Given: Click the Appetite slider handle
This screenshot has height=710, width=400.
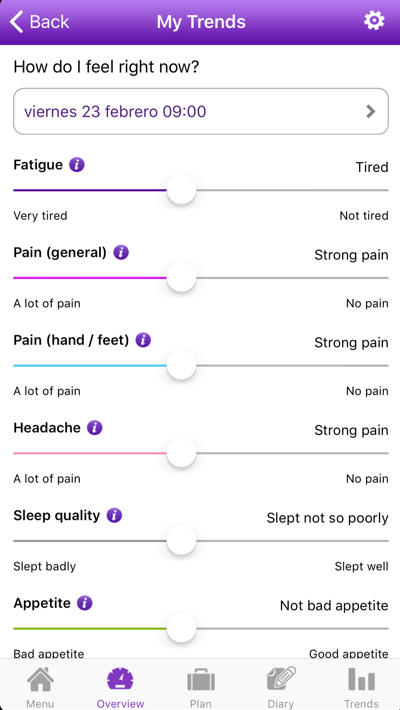Looking at the screenshot, I should (181, 628).
